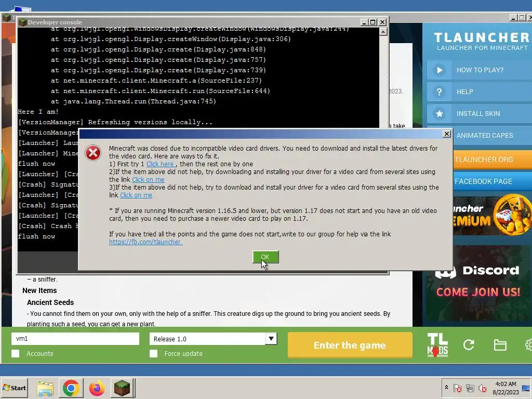The width and height of the screenshot is (532, 399).
Task: Open the settings gear in TLauncher
Action: tap(528, 345)
